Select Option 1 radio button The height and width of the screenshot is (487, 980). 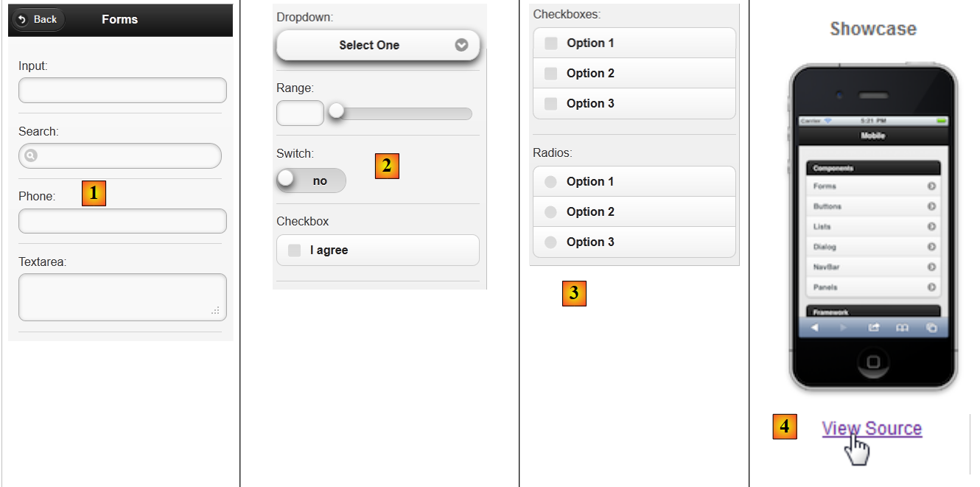pos(550,181)
